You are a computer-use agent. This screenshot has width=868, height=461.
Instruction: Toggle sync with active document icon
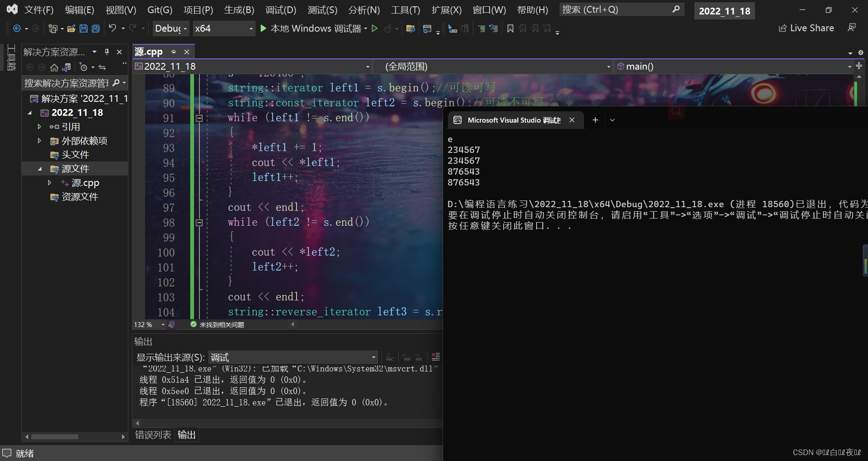[102, 67]
